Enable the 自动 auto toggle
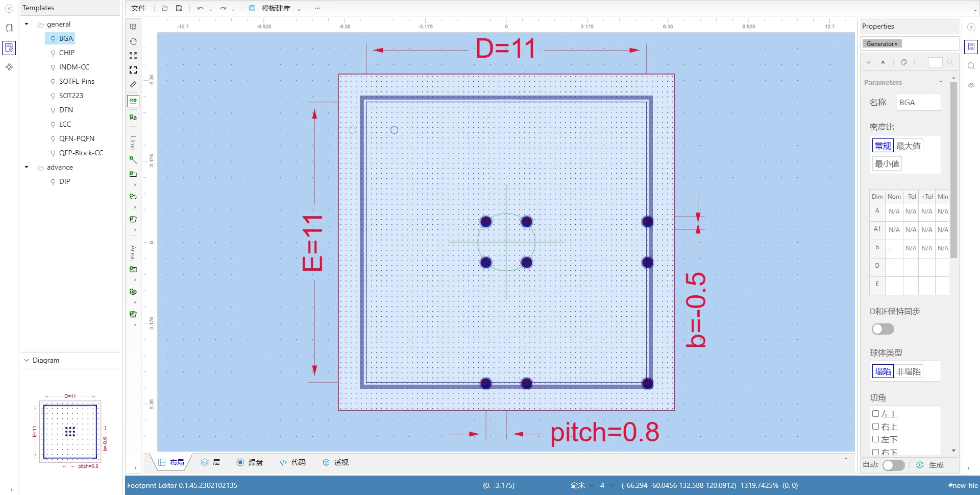 coord(893,465)
